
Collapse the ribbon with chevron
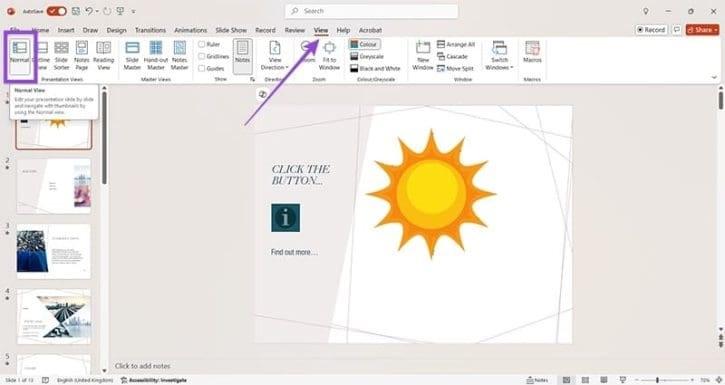714,78
